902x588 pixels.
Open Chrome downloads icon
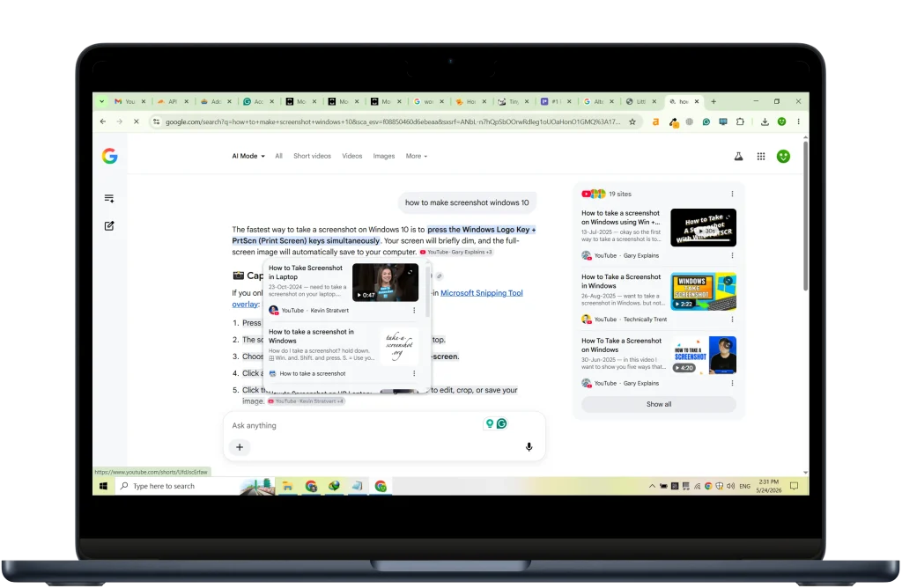765,121
